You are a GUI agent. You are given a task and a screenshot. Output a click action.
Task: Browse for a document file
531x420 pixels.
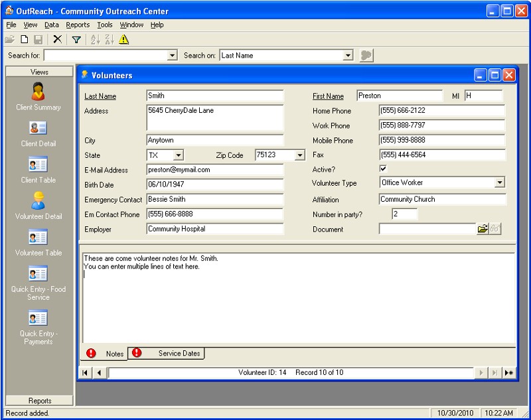483,229
